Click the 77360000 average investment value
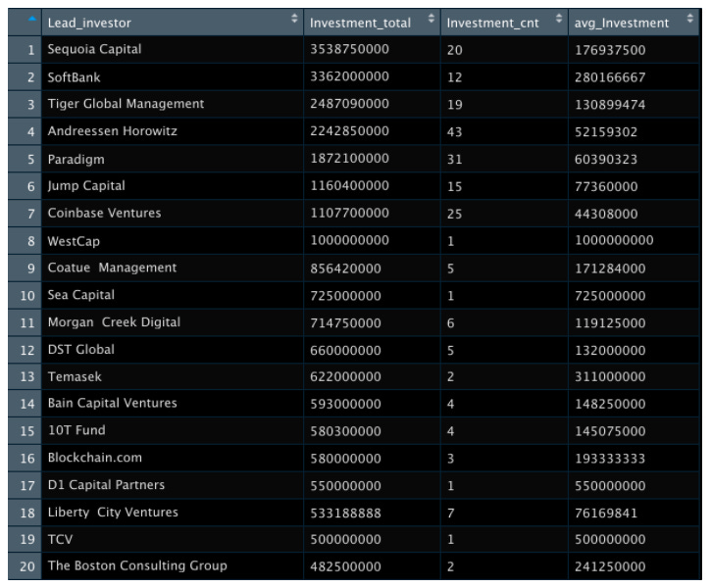The image size is (711, 588). [606, 186]
